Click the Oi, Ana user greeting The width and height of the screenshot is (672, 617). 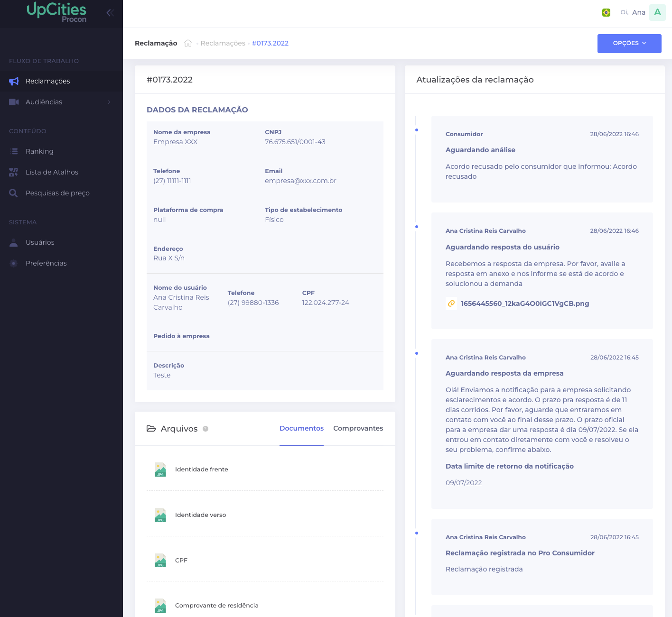click(x=633, y=12)
